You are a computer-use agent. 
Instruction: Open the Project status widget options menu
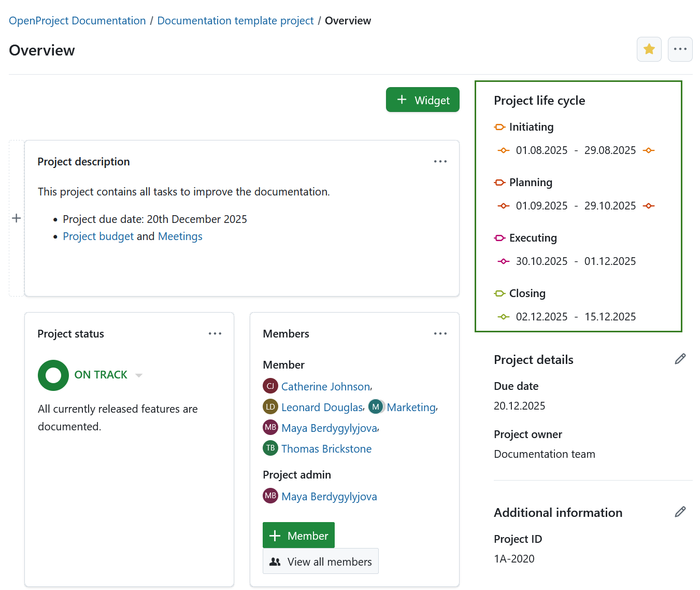pyautogui.click(x=215, y=333)
